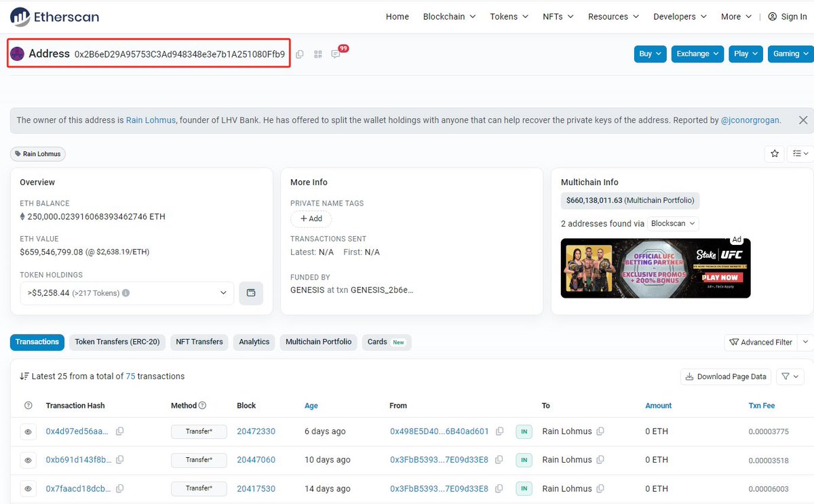Expand the More menu
This screenshot has height=504, width=814.
point(737,16)
